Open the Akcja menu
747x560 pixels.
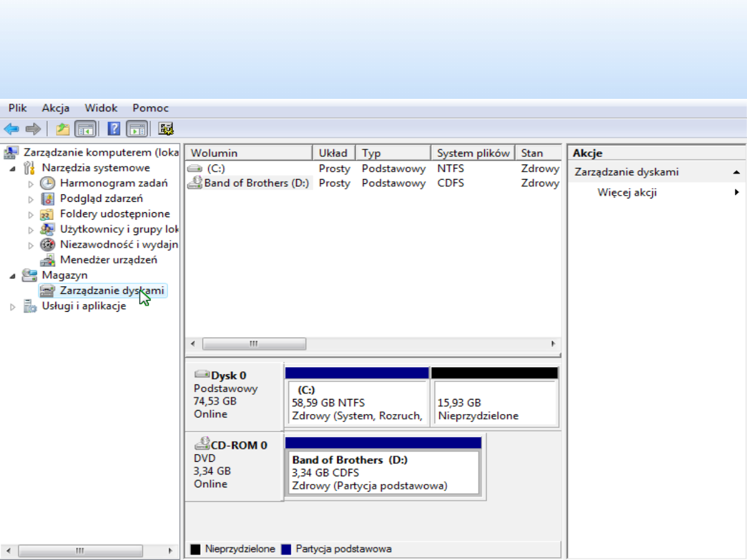coord(55,108)
